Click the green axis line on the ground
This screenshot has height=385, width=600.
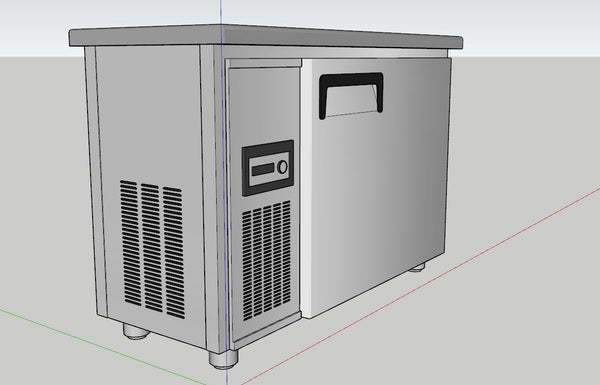coord(103,347)
